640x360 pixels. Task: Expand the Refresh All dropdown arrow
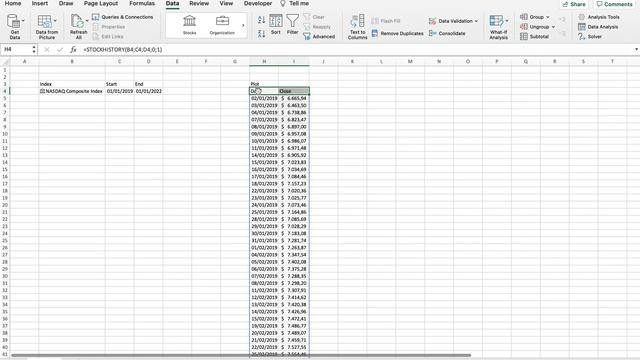click(87, 20)
